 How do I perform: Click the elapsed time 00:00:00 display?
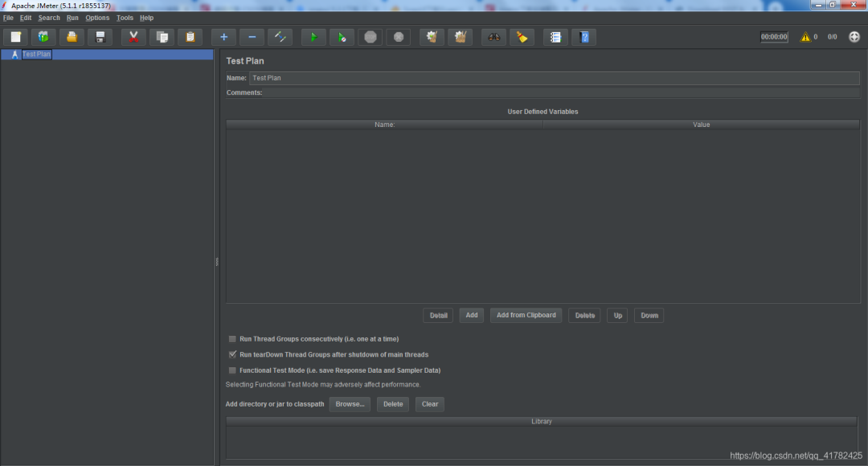pyautogui.click(x=774, y=37)
